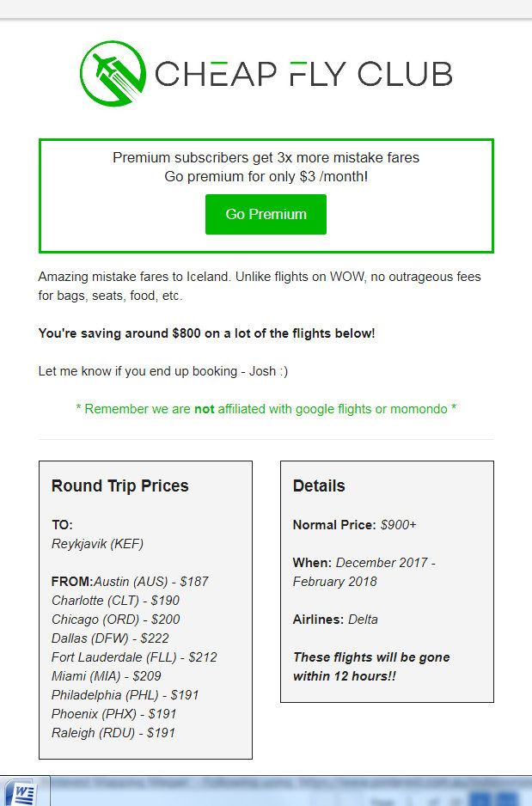Screen dimensions: 532x806
Task: Click the Raleigh (RDU) - $191 fare
Action: click(113, 733)
